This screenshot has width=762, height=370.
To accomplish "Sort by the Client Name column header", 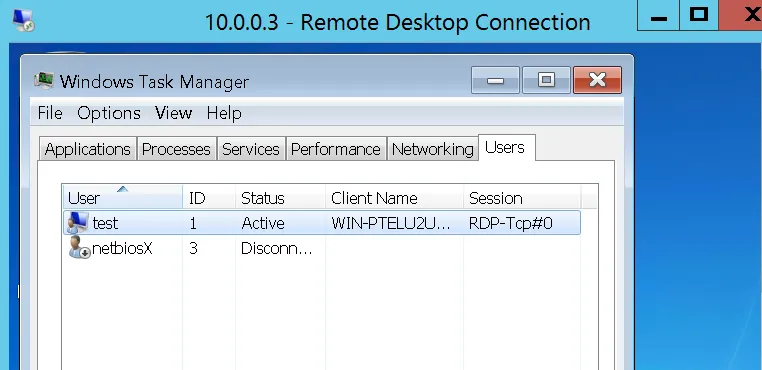I will click(x=394, y=198).
